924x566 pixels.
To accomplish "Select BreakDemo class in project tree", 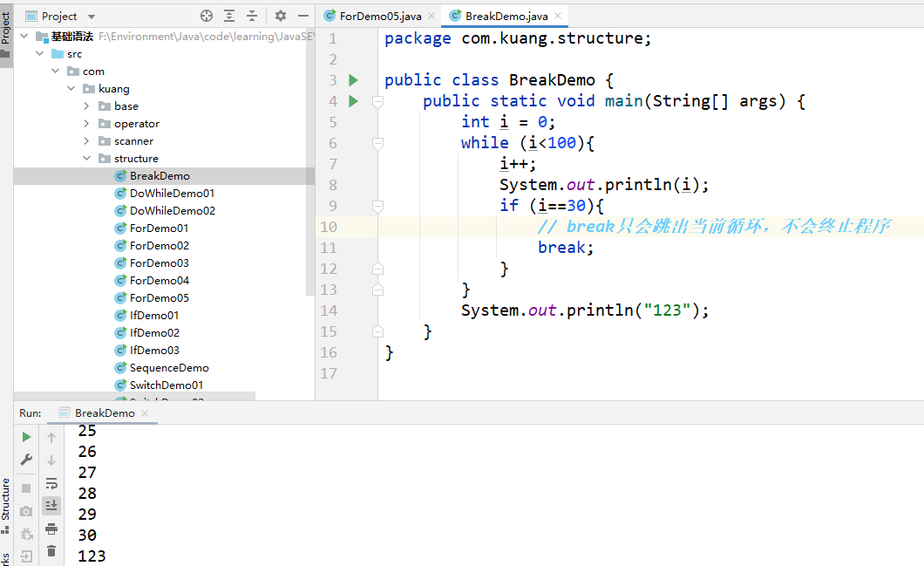I will pos(160,175).
